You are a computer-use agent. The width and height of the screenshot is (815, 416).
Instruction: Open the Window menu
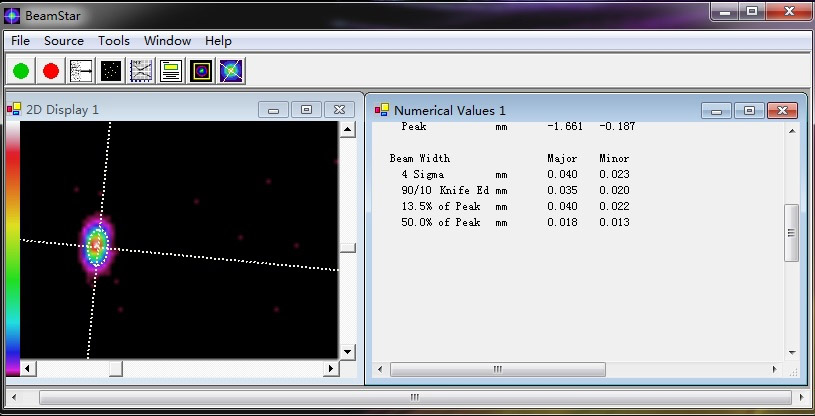point(167,41)
